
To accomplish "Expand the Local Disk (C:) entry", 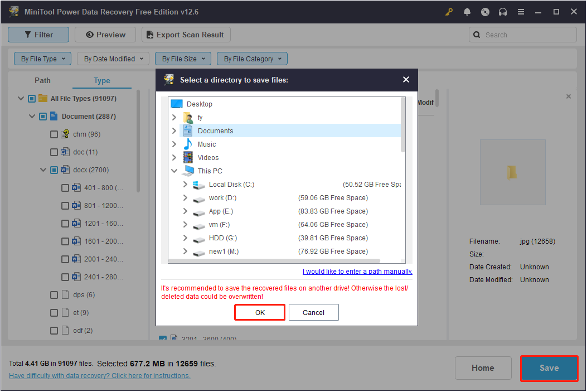I will [x=186, y=184].
